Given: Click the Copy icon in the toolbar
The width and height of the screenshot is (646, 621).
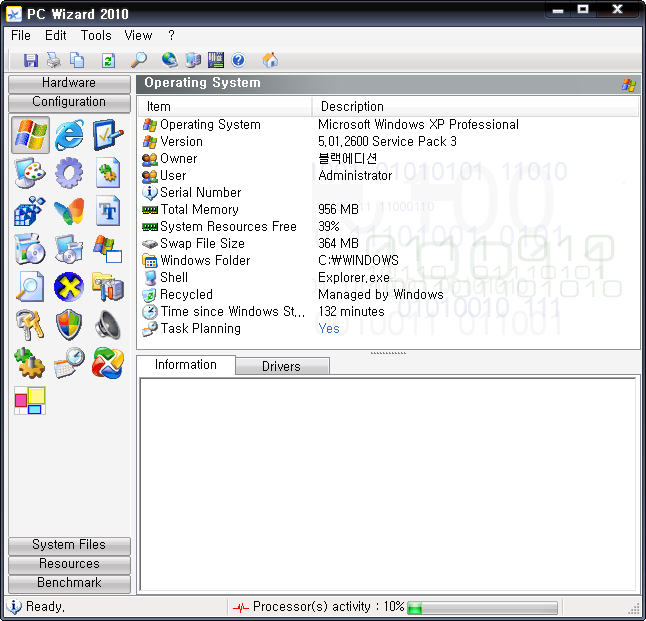Looking at the screenshot, I should 77,61.
